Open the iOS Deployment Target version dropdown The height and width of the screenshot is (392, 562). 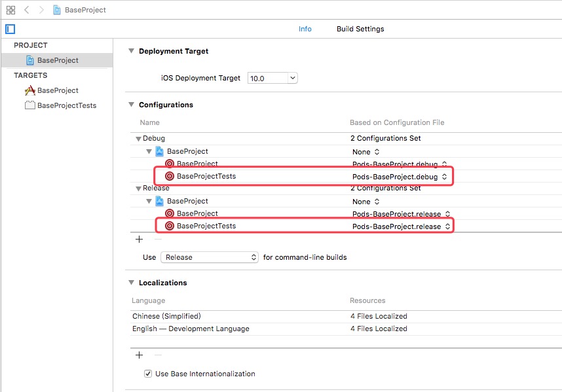(x=292, y=77)
